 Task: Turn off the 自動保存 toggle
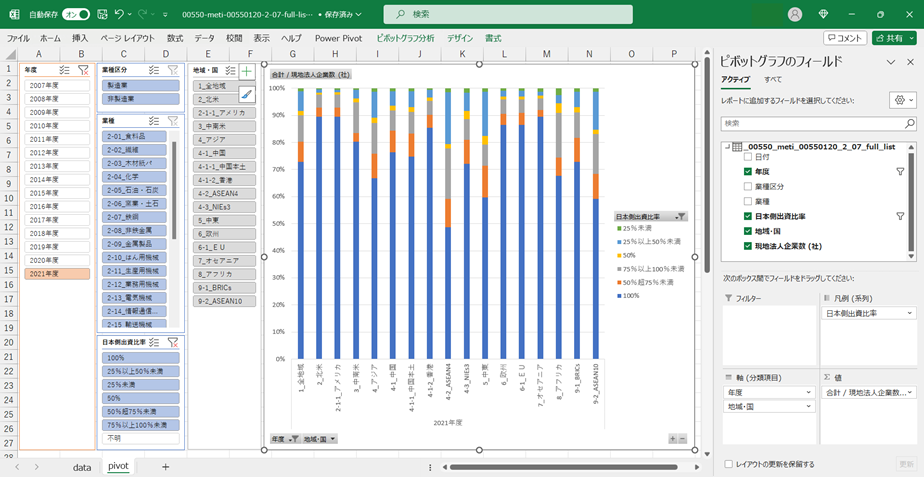76,14
